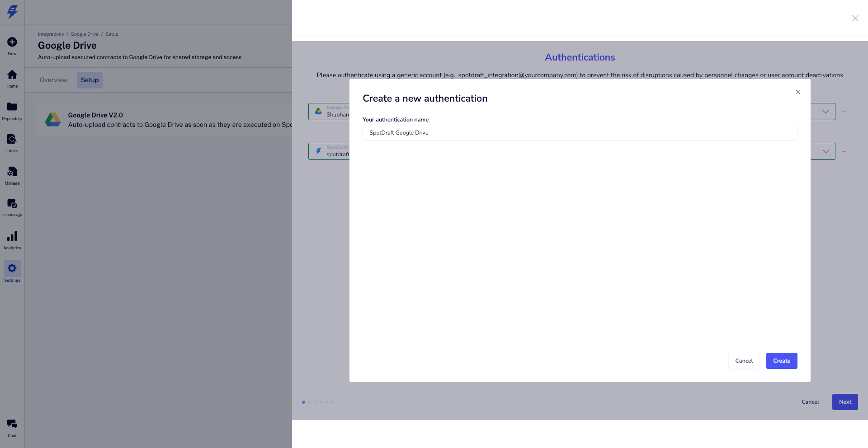Switch to the Overview tab

[54, 80]
